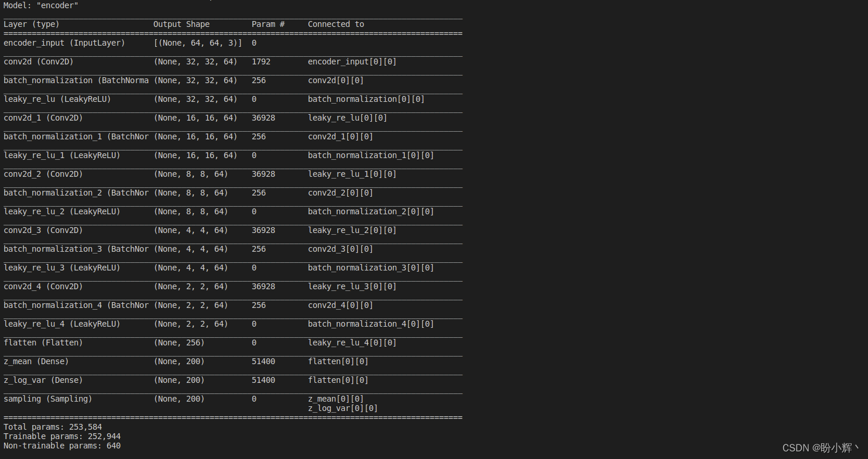Select 'conv2d_2 (Conv2D)' layer name
868x459 pixels.
coord(43,174)
